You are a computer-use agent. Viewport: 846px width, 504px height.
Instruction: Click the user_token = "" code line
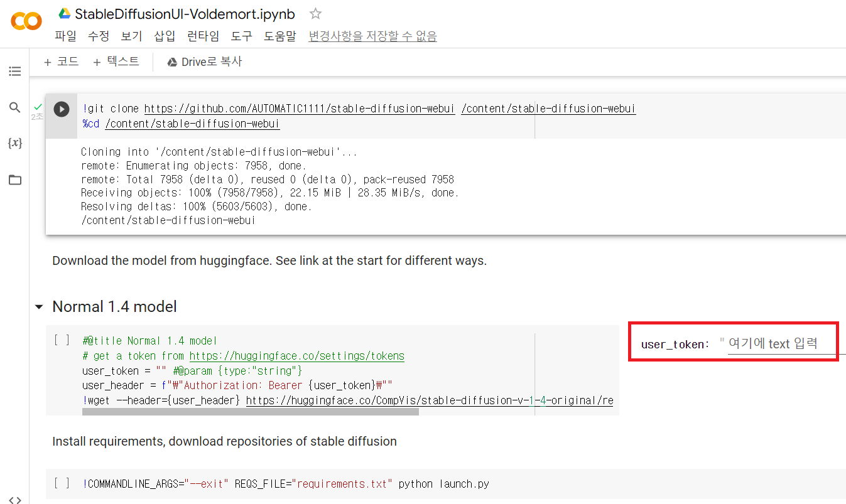tap(192, 371)
